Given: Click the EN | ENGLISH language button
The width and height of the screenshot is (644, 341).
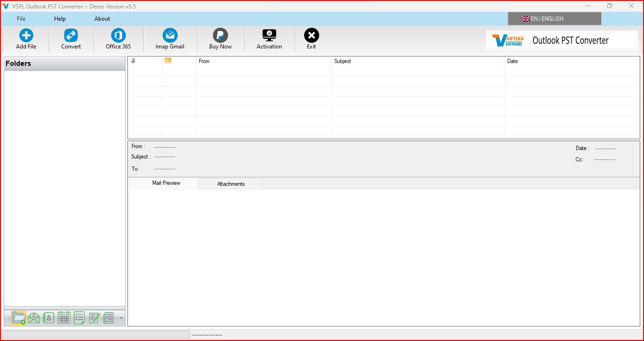Looking at the screenshot, I should [x=555, y=19].
